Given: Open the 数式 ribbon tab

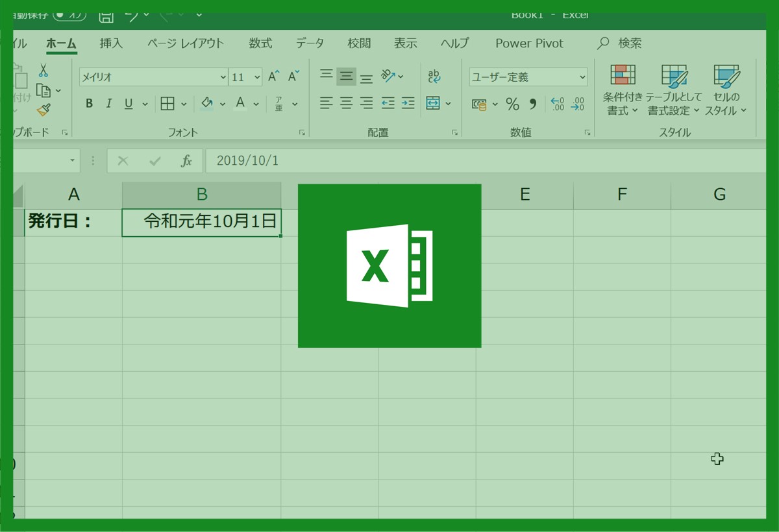Looking at the screenshot, I should point(260,43).
